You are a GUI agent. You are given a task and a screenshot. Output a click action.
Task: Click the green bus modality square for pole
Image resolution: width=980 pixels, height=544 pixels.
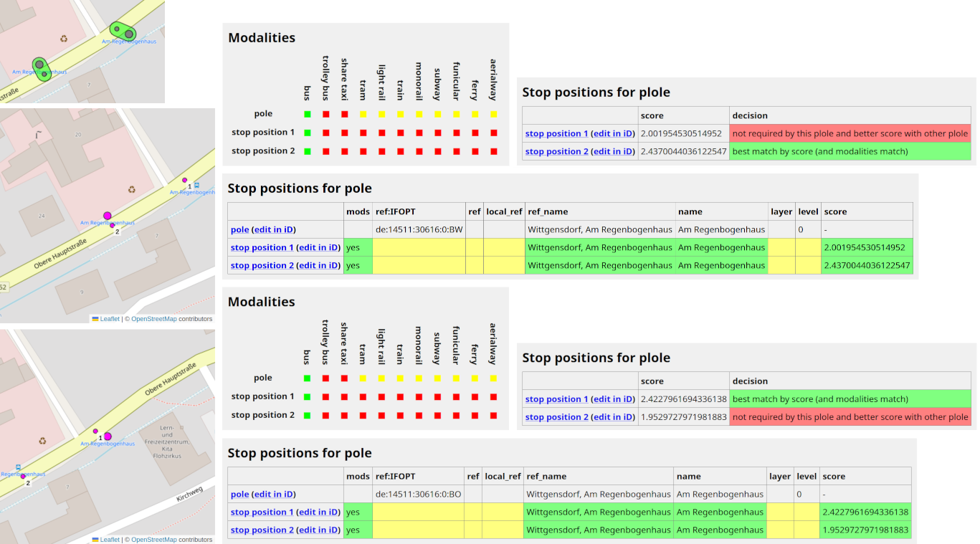click(306, 113)
